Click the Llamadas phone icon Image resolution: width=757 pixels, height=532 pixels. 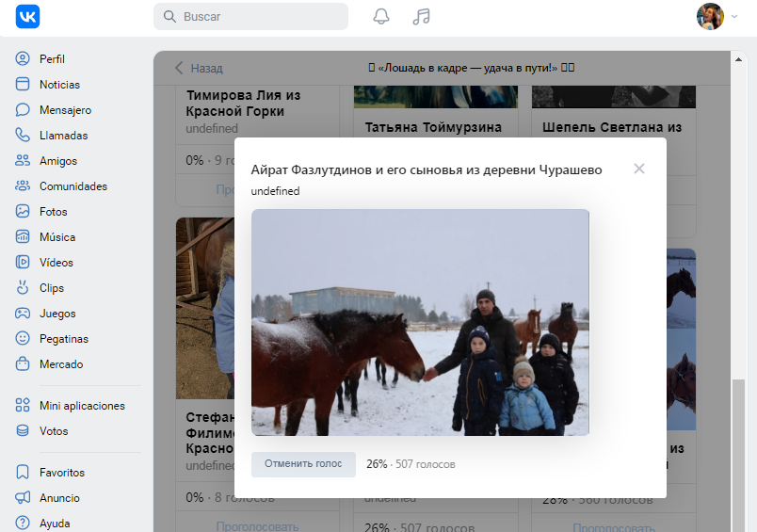point(23,135)
